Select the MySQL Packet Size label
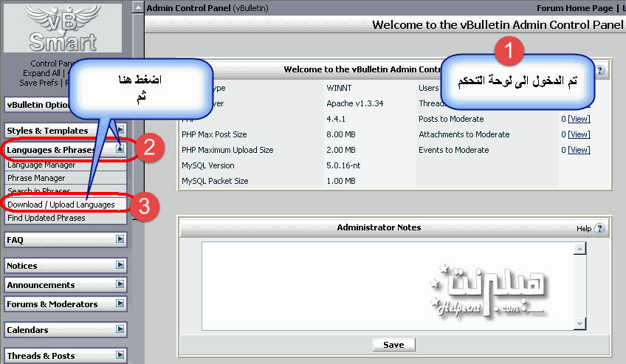The image size is (626, 364). coord(215,181)
